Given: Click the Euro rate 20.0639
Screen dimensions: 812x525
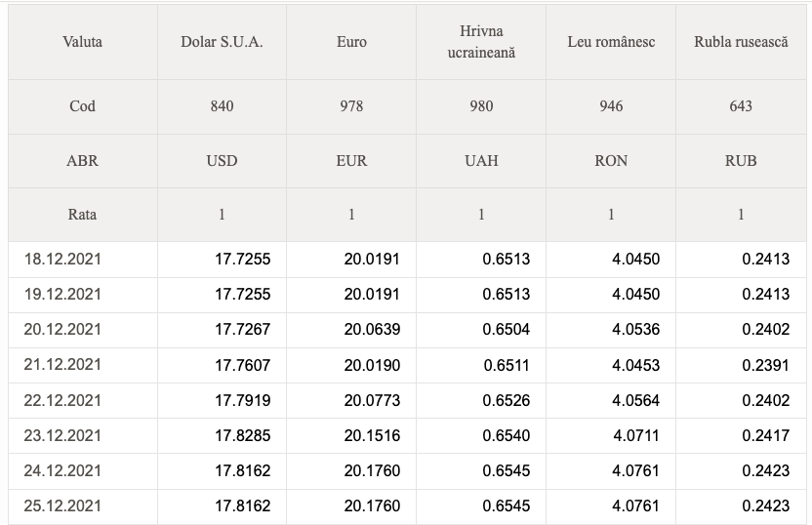Looking at the screenshot, I should (372, 330).
